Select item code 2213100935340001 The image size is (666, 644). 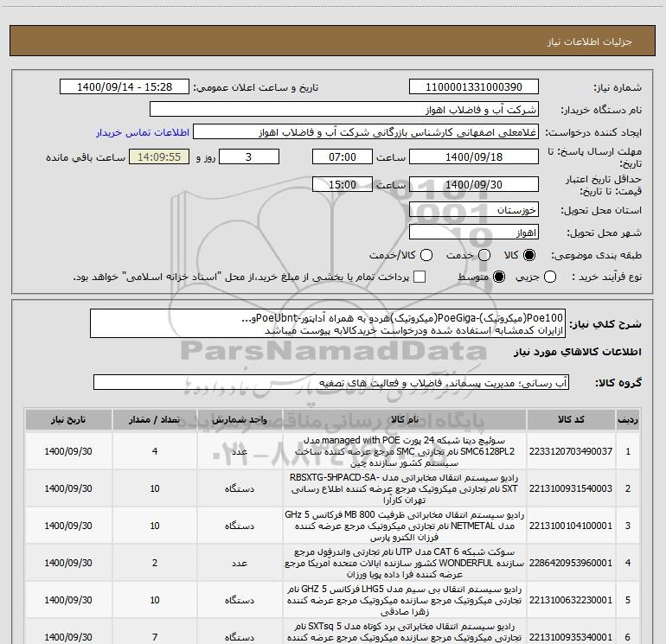[571, 637]
